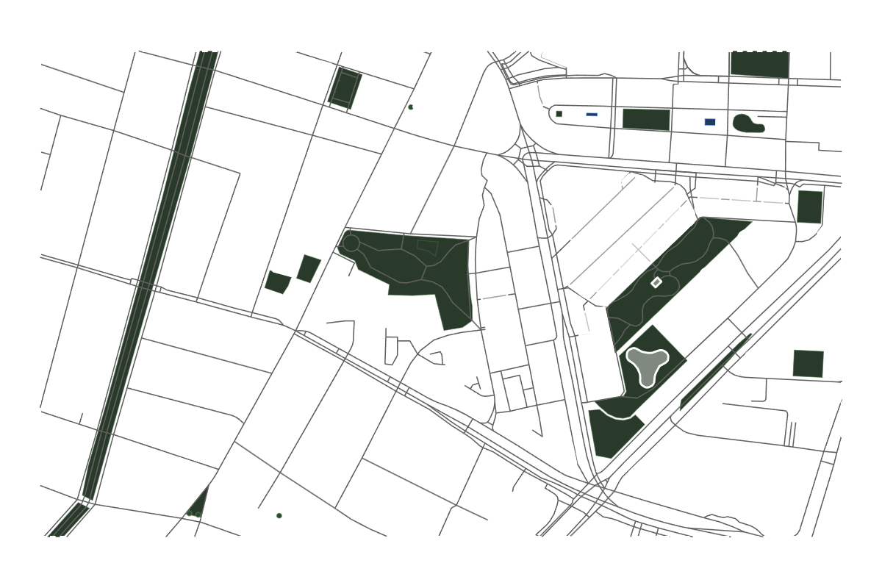Select the larger blue rectangle in the top strip
882x588 pixels.
[x=709, y=122]
